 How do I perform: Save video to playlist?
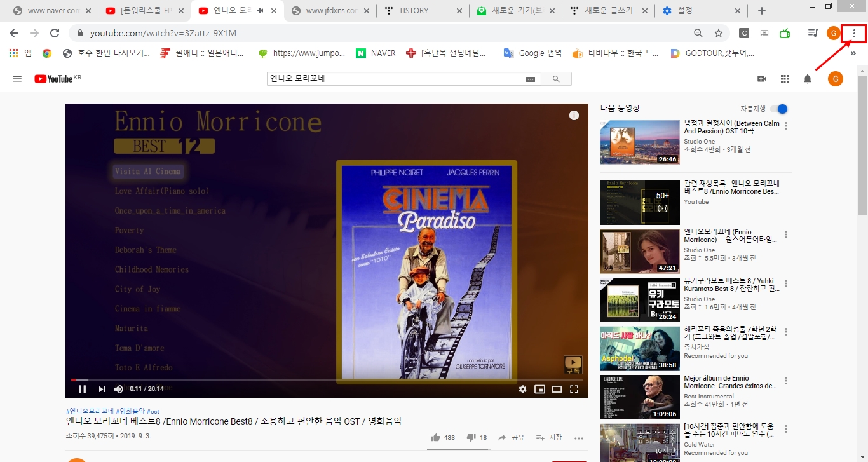549,437
